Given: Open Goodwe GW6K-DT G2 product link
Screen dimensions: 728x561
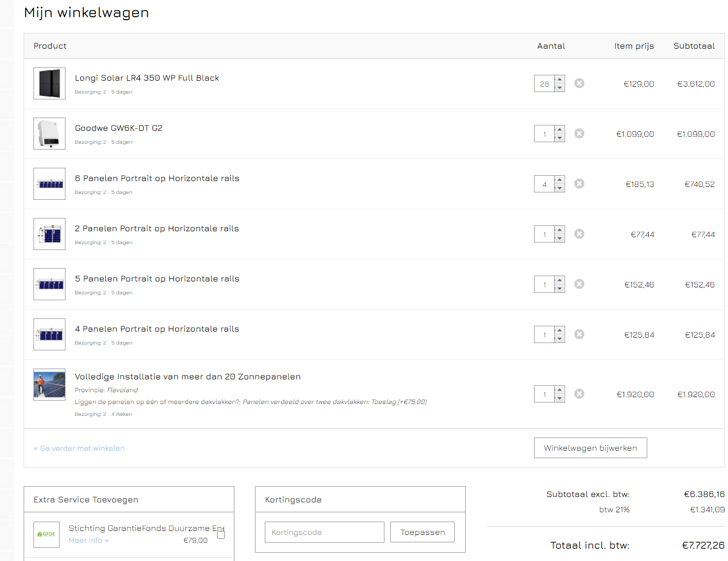Looking at the screenshot, I should click(119, 128).
